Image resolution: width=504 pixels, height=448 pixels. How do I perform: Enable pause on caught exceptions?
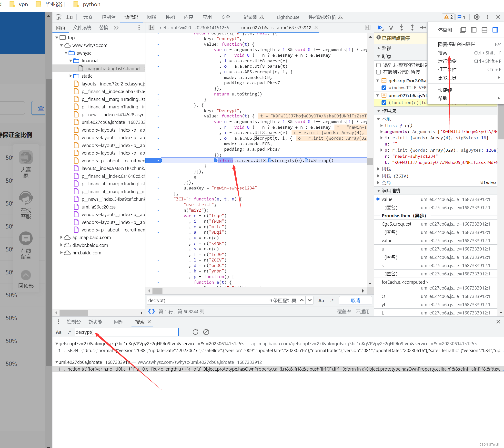click(379, 72)
